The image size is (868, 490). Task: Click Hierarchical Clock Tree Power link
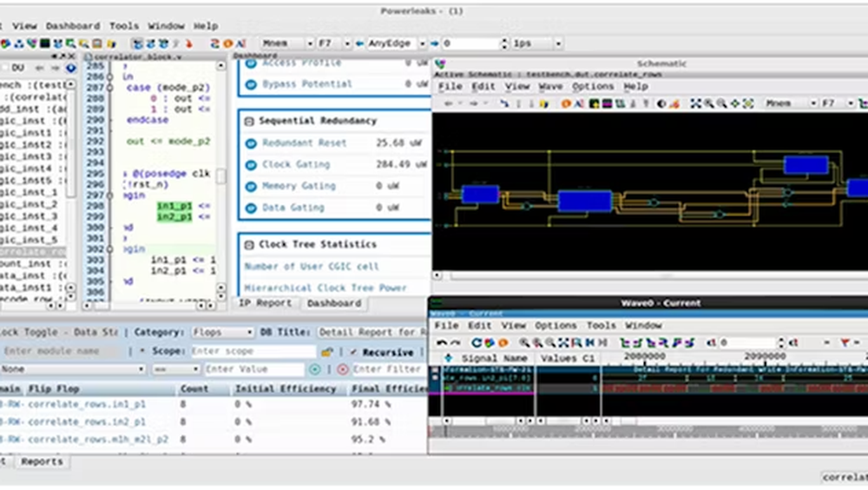(x=325, y=288)
